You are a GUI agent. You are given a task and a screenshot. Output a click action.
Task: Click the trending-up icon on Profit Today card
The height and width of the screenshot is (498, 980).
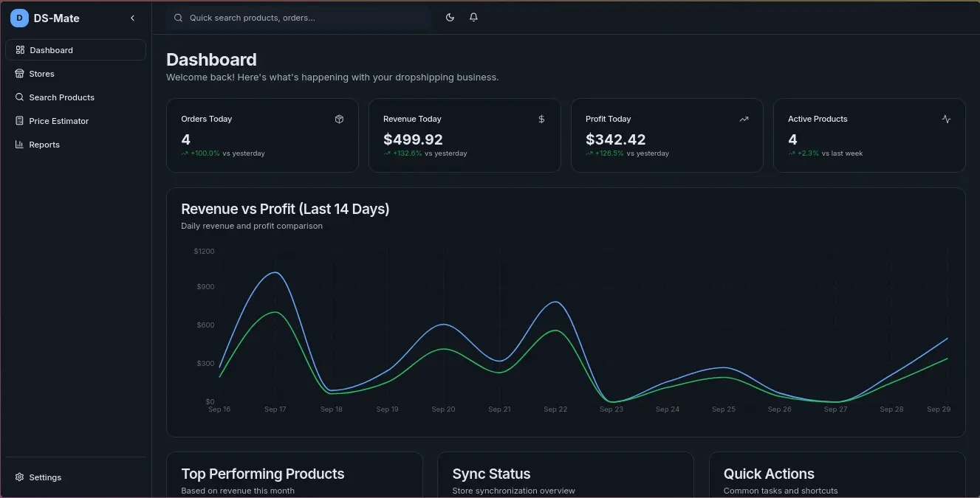[x=744, y=119]
